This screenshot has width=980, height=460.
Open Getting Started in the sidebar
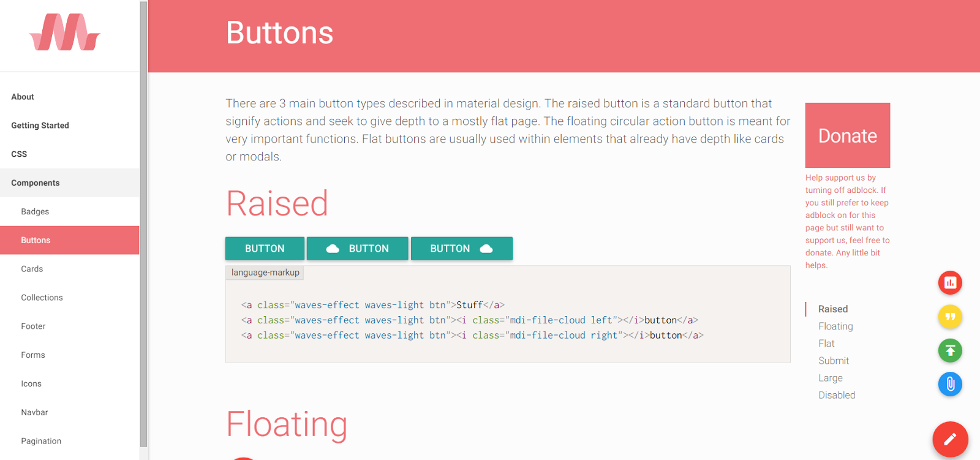[69, 126]
